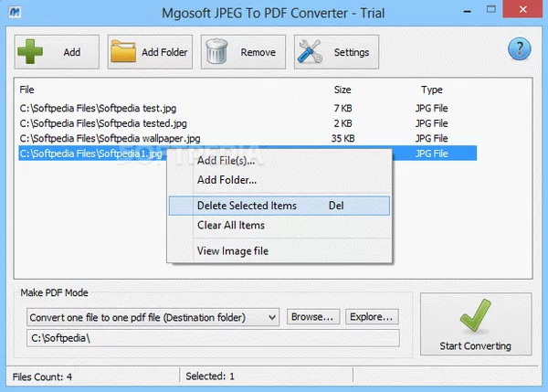Click the green checkmark Start Converting button
The width and height of the screenshot is (548, 392).
coord(476,323)
